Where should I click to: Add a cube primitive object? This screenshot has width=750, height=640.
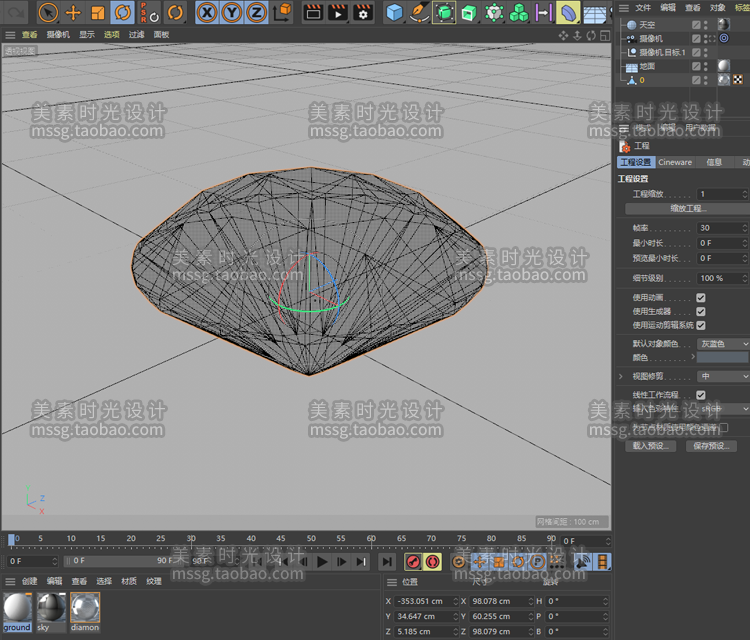[395, 13]
